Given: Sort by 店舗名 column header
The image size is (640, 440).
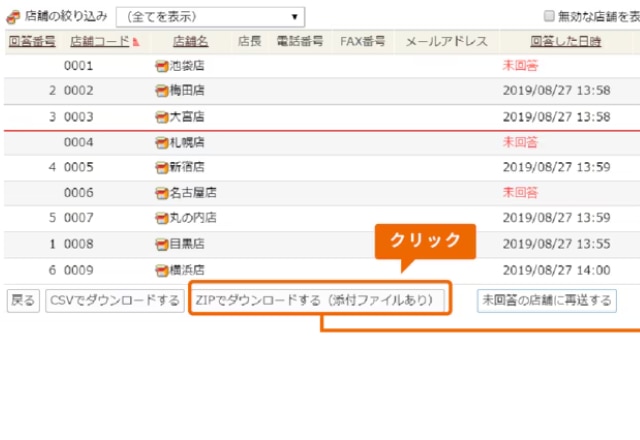Looking at the screenshot, I should coord(190,42).
